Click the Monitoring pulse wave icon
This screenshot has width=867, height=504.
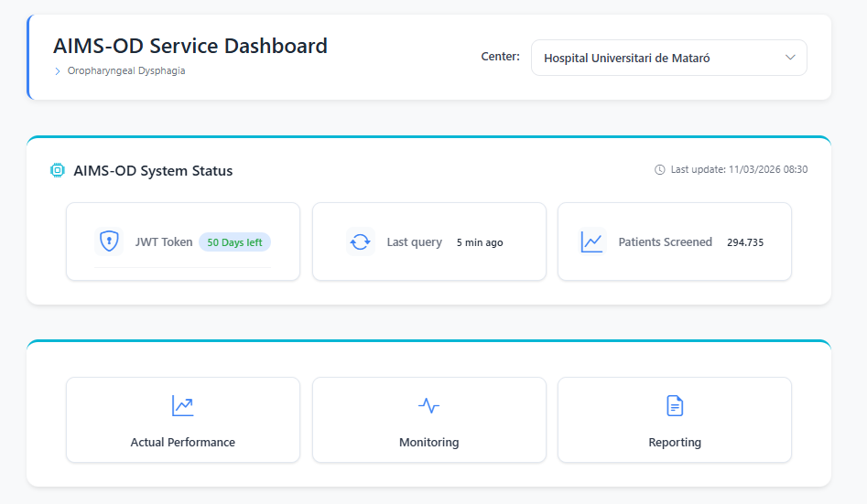pyautogui.click(x=428, y=406)
